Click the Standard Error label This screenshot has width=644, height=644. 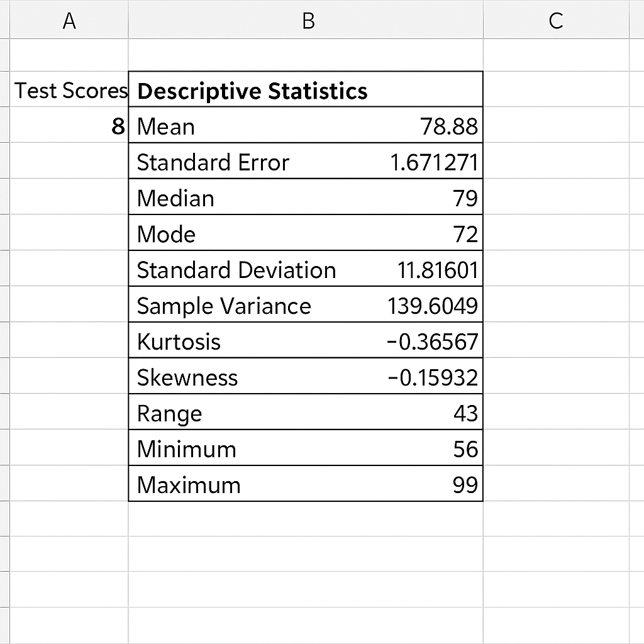pyautogui.click(x=213, y=162)
